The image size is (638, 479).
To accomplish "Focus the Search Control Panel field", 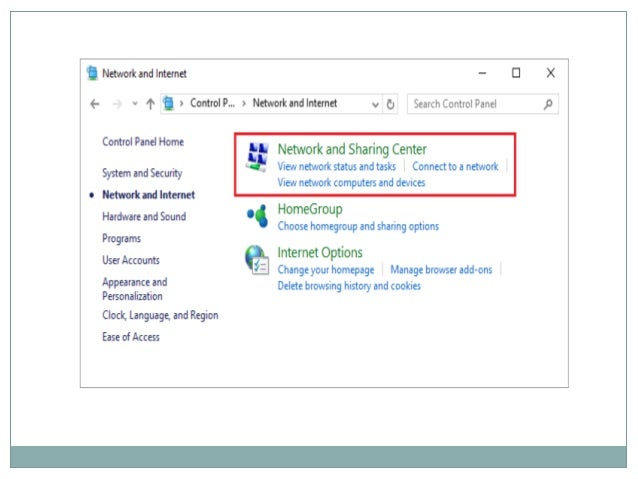I will pyautogui.click(x=483, y=104).
